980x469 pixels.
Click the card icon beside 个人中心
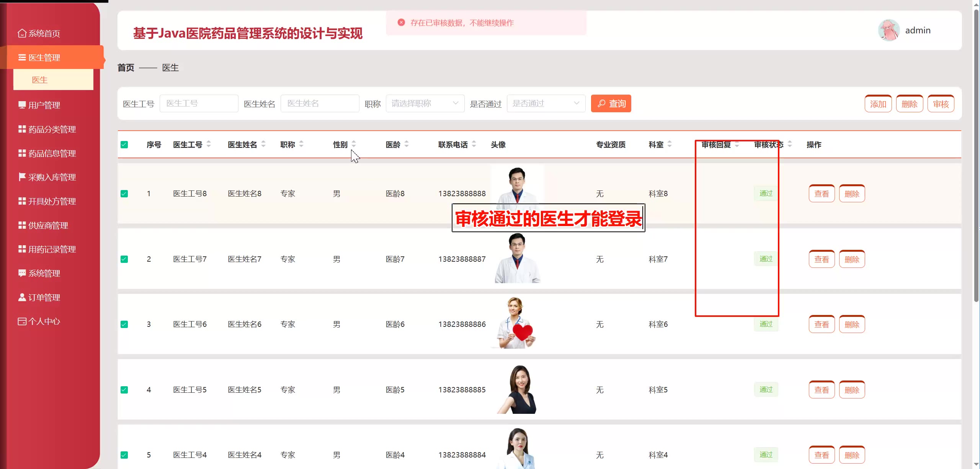22,321
